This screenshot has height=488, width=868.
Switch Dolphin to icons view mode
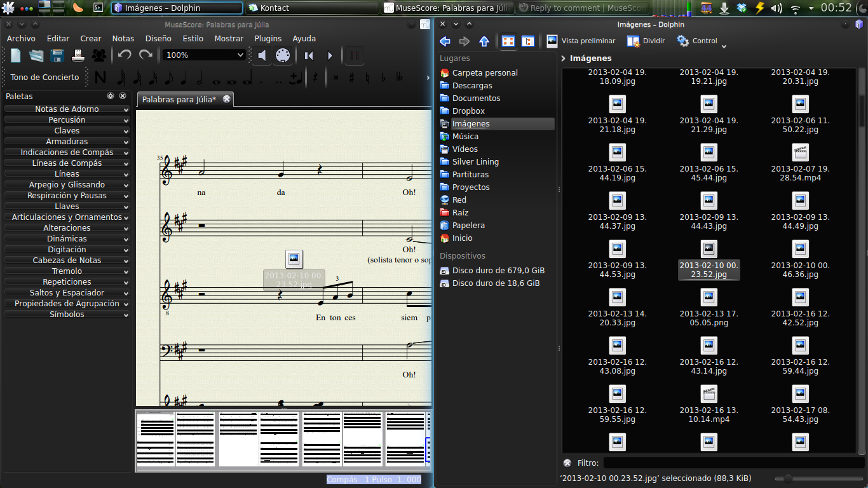click(x=508, y=41)
